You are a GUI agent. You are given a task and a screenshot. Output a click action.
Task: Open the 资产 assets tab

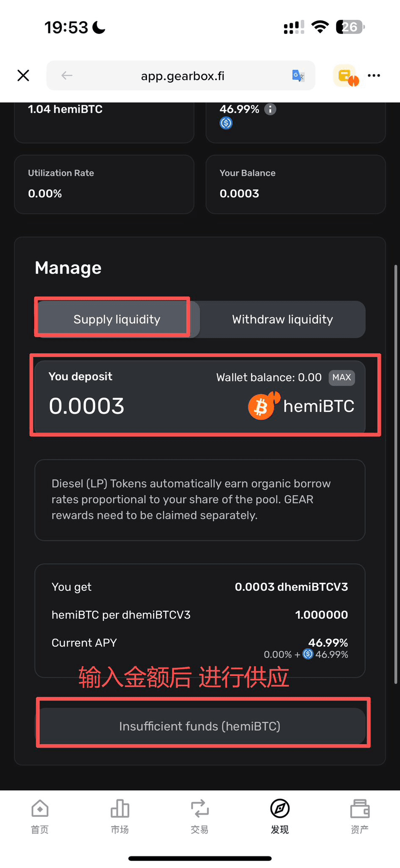click(359, 817)
